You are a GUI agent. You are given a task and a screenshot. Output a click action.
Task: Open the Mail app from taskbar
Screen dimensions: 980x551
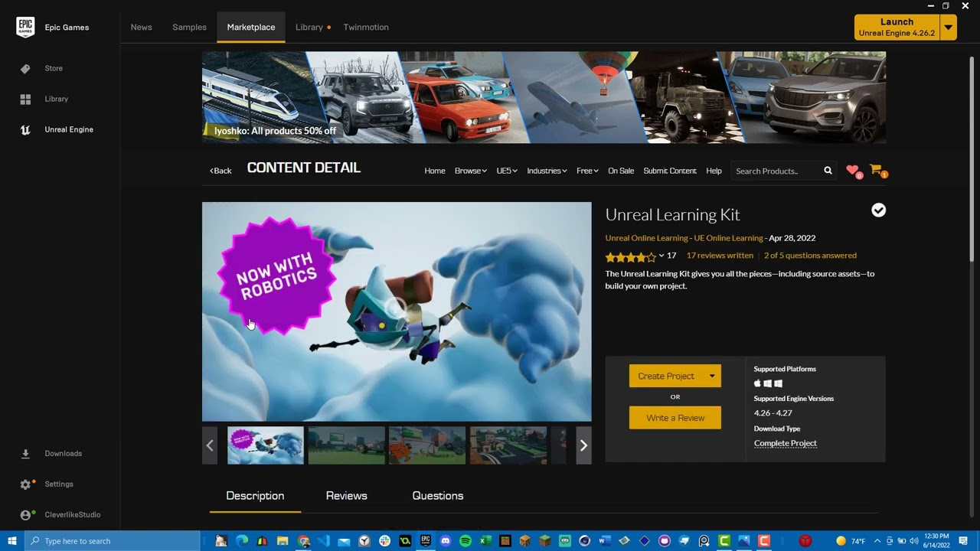pyautogui.click(x=344, y=541)
